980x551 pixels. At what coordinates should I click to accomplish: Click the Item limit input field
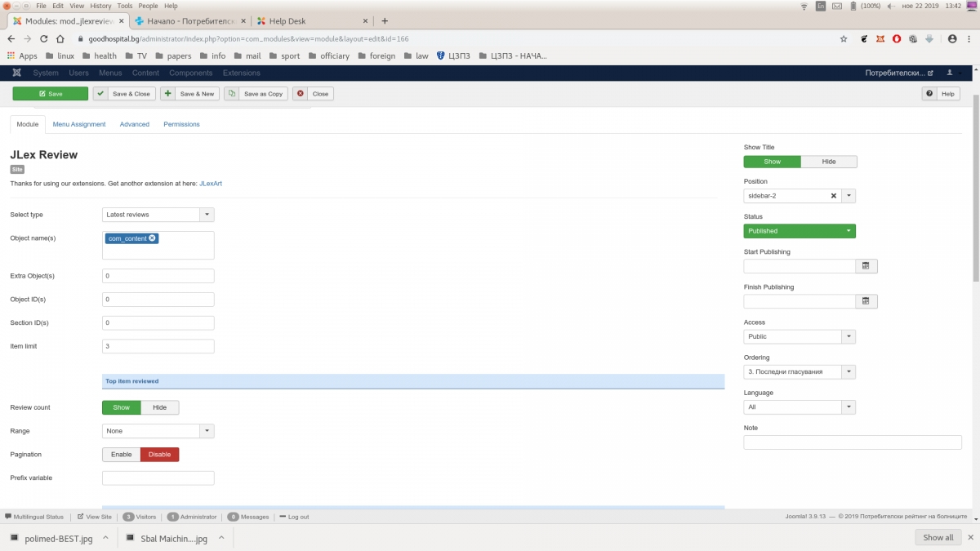click(x=158, y=346)
